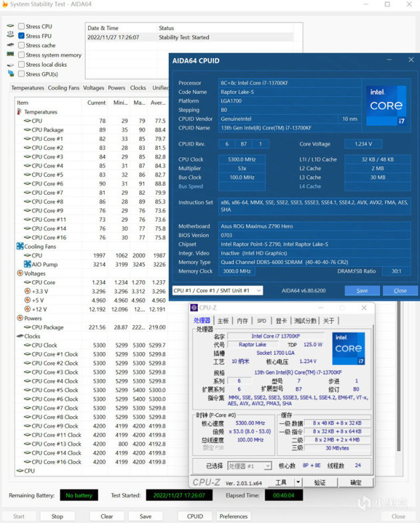Select the CPU Package temperature row
Screen dimensions: 420x523
click(x=48, y=130)
